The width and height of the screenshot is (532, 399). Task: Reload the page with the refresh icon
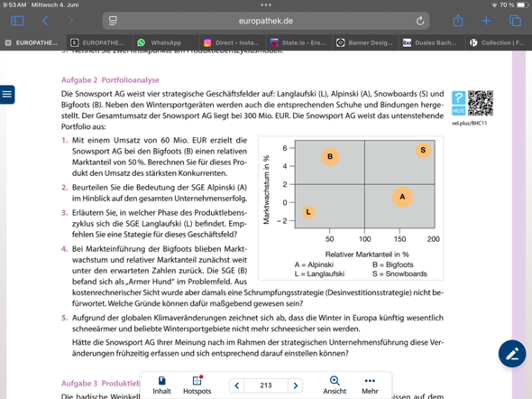coord(420,21)
